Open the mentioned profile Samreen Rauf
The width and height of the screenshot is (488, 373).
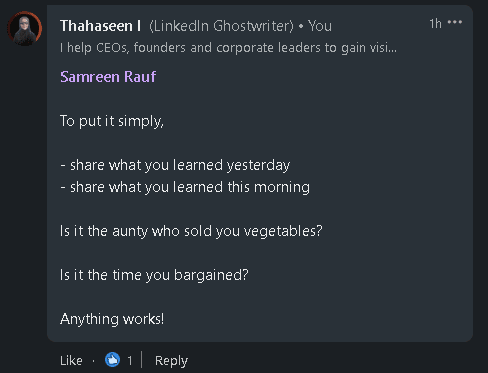[x=108, y=77]
